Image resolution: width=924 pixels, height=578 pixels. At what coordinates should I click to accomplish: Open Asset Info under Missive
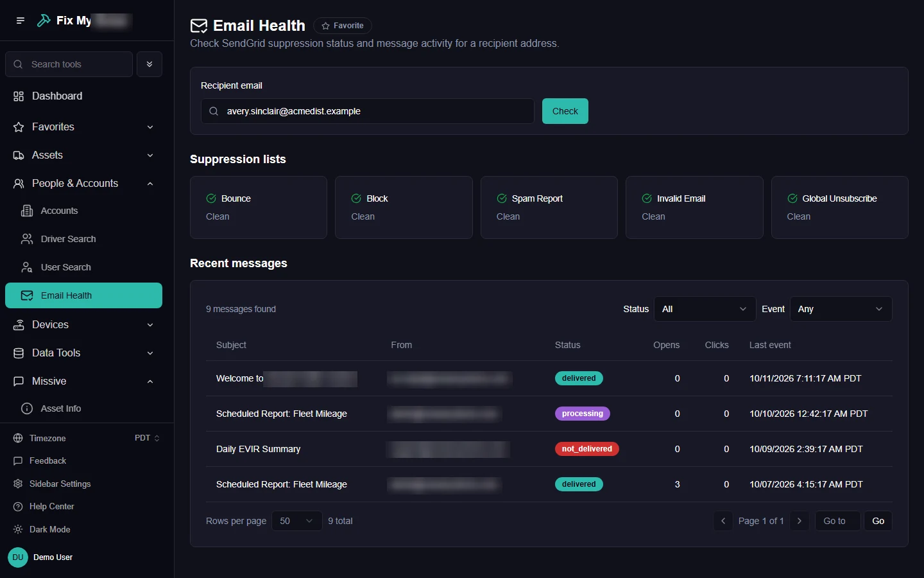tap(83, 408)
